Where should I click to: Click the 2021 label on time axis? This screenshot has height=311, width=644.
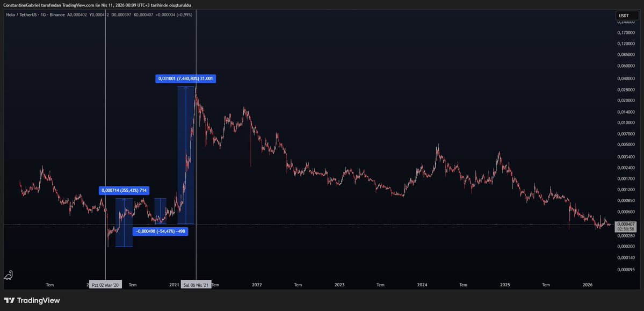[x=174, y=285]
